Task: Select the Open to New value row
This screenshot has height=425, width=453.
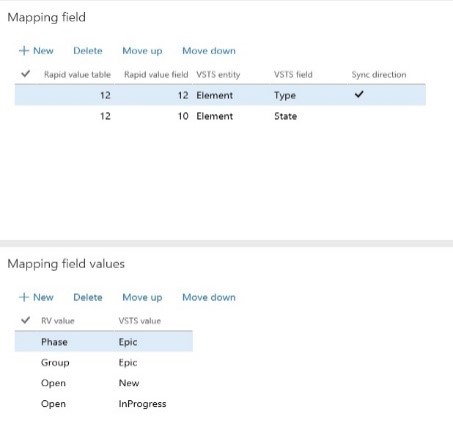Action: [x=104, y=383]
